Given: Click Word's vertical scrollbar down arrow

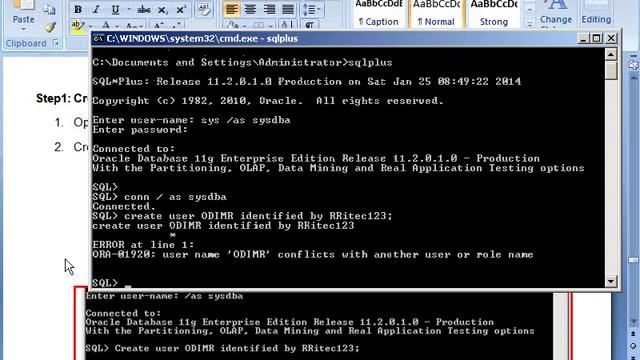Looking at the screenshot, I should [x=633, y=322].
